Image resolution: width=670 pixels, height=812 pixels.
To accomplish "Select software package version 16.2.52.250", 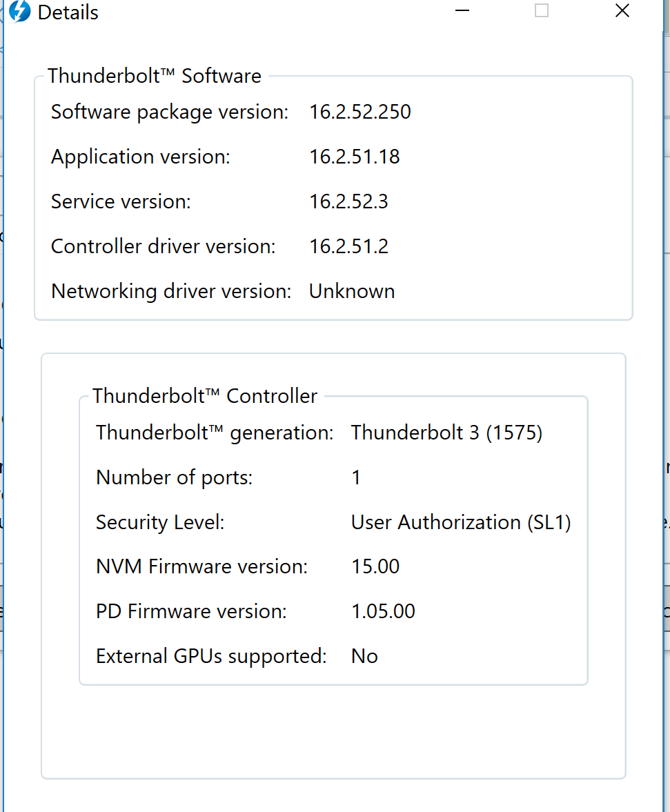I will coord(360,112).
